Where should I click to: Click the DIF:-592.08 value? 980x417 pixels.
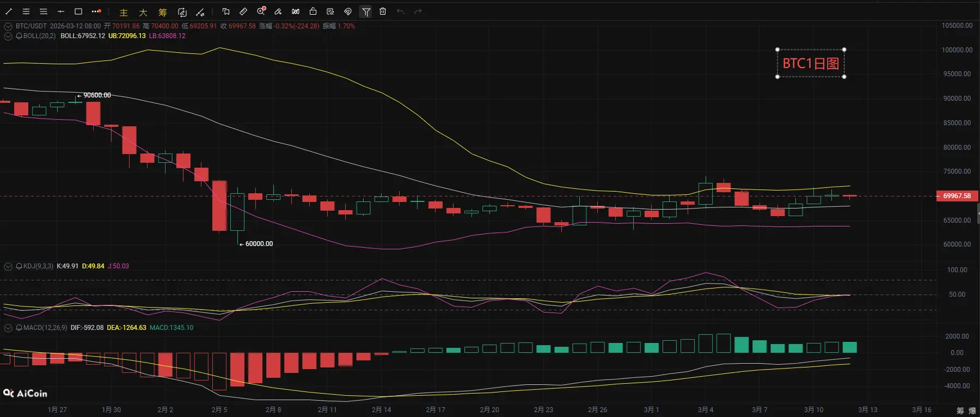pos(87,328)
